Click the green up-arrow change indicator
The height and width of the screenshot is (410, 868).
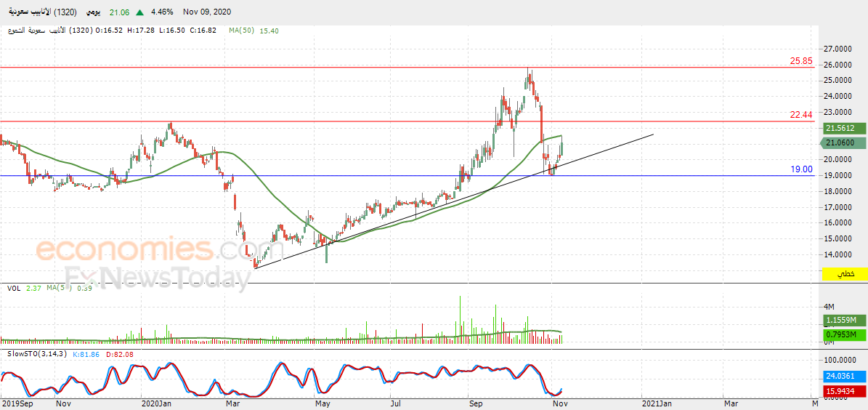point(140,12)
